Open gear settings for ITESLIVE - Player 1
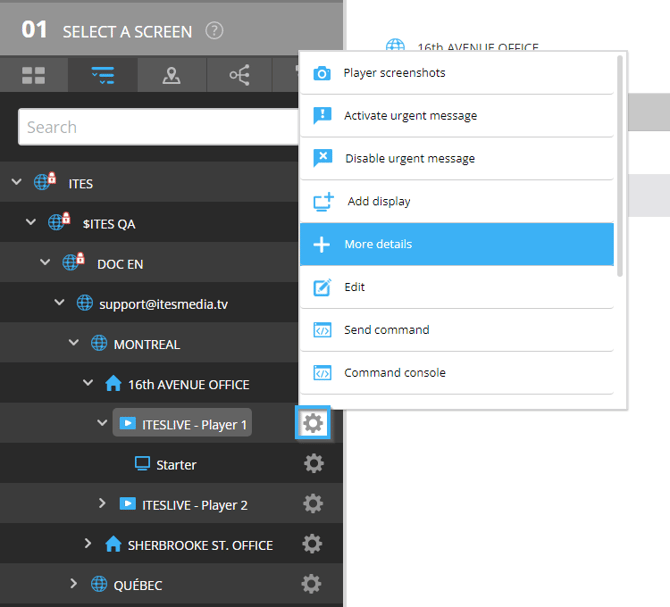Image resolution: width=670 pixels, height=607 pixels. [313, 423]
